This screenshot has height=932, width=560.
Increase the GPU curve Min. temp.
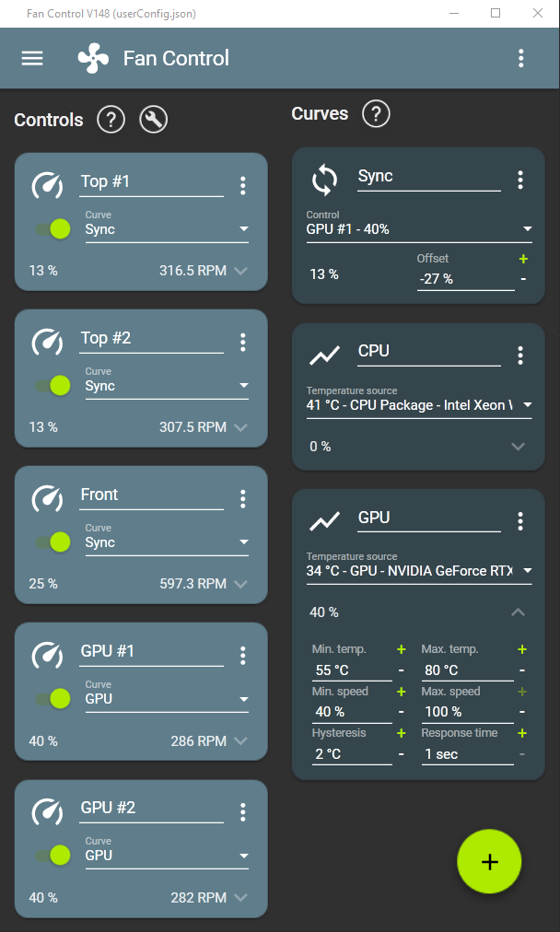click(x=402, y=649)
